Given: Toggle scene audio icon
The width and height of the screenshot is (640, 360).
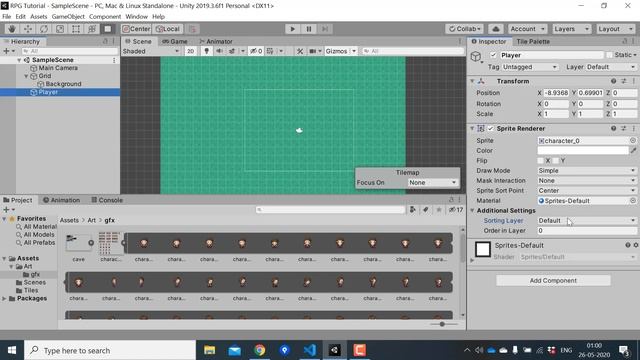Looking at the screenshot, I should [219, 51].
